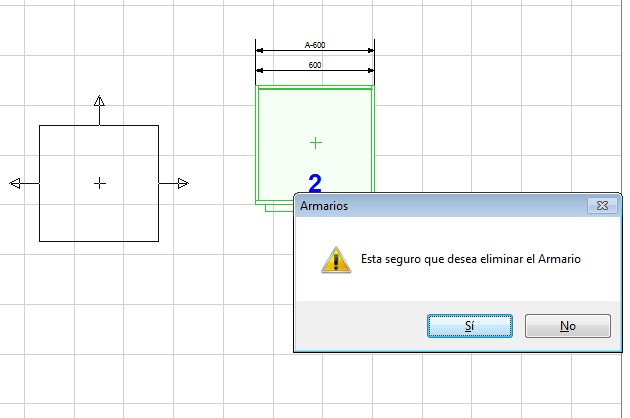Click the yellow warning icon in the dialog
This screenshot has height=418, width=630.
(336, 260)
